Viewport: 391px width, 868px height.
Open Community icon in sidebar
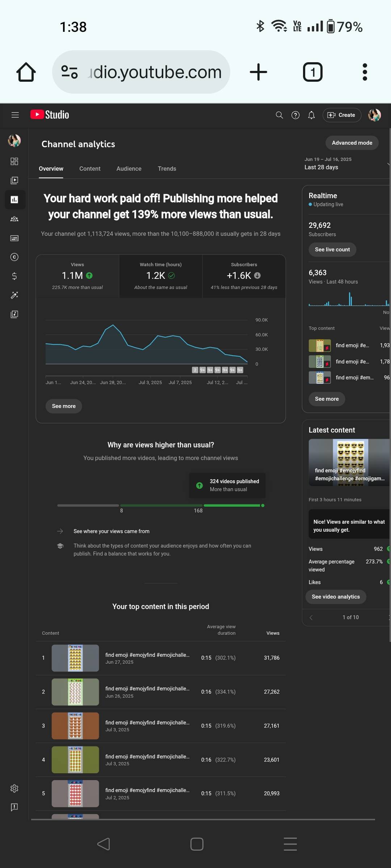(14, 219)
